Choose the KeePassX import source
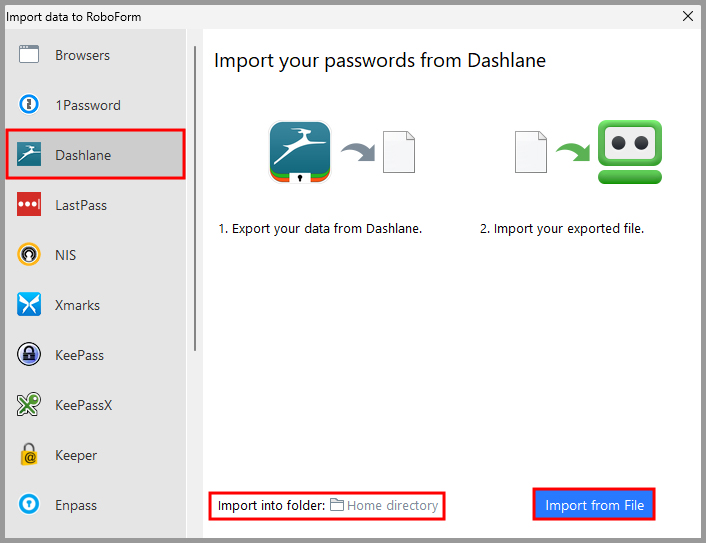The width and height of the screenshot is (706, 543). pos(84,405)
